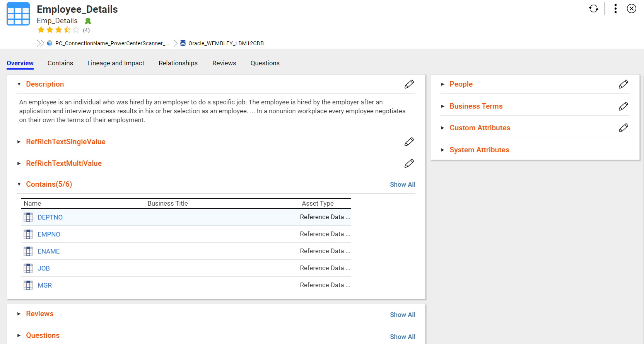This screenshot has height=344, width=644.
Task: Open the JOB column link
Action: [x=44, y=268]
